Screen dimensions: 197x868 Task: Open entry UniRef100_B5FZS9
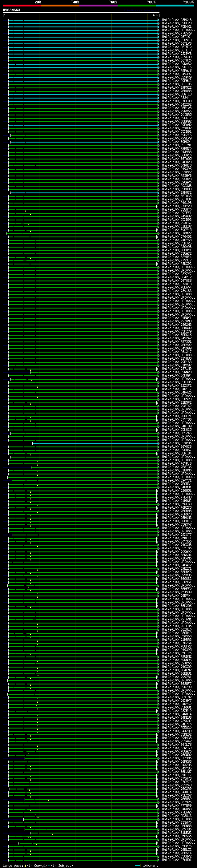[x=177, y=332]
